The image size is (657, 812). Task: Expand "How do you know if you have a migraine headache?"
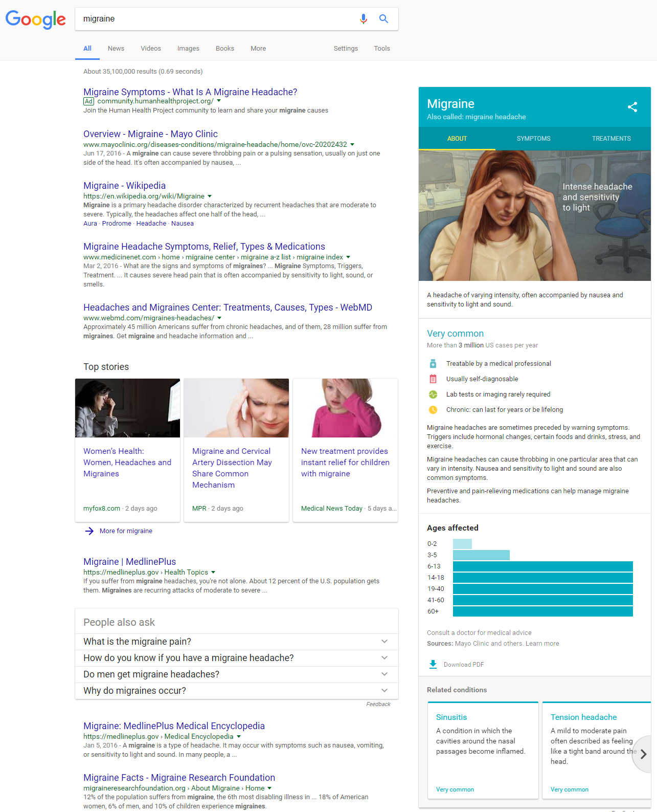point(237,658)
